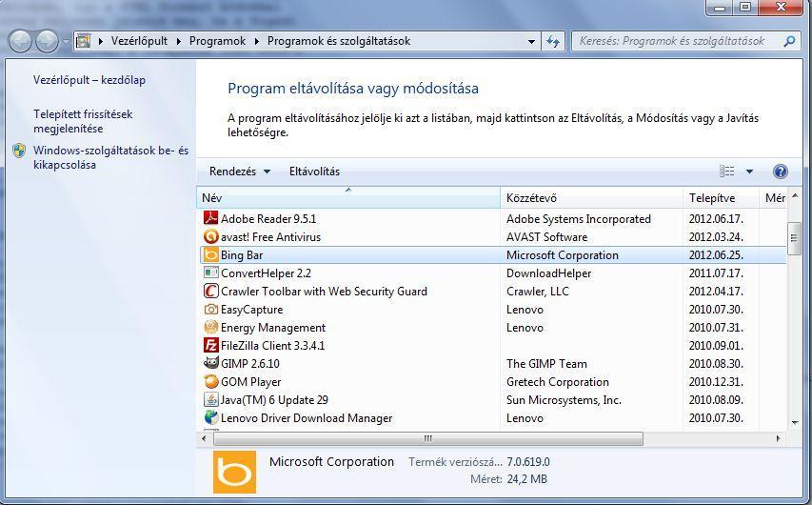Click the Windows shield icon in sidebar
This screenshot has width=812, height=505.
(19, 151)
